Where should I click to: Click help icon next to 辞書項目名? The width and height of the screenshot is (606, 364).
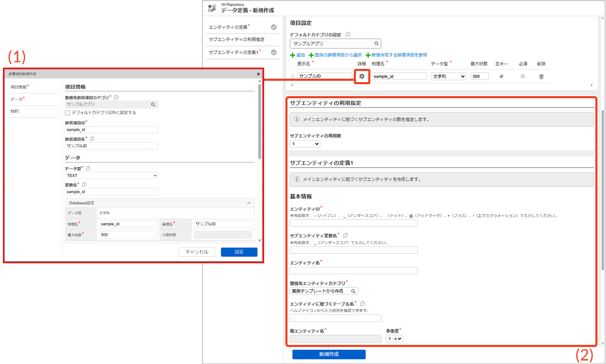pos(92,139)
